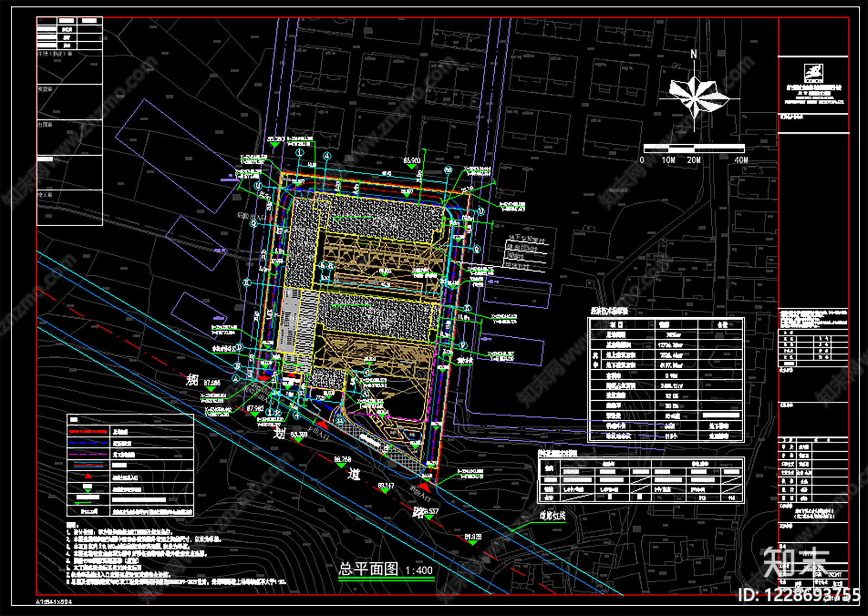This screenshot has width=868, height=616.
Task: Click the 10M scale bar label
Action: [668, 160]
